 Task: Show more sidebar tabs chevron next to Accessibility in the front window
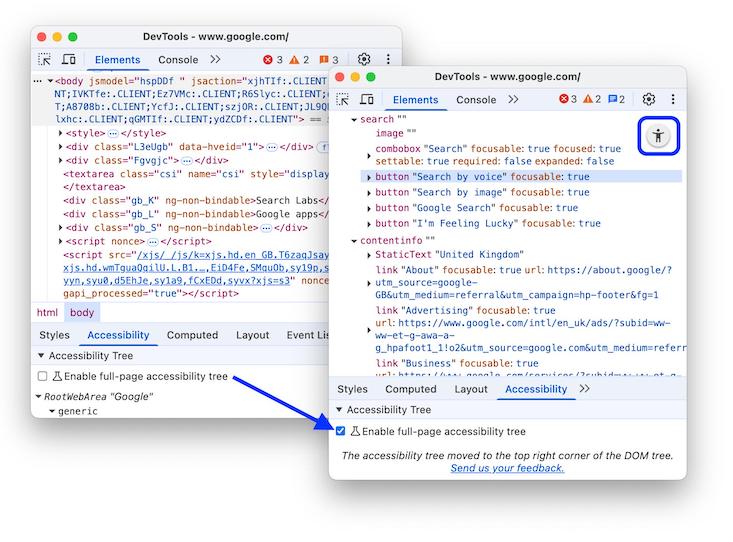584,389
